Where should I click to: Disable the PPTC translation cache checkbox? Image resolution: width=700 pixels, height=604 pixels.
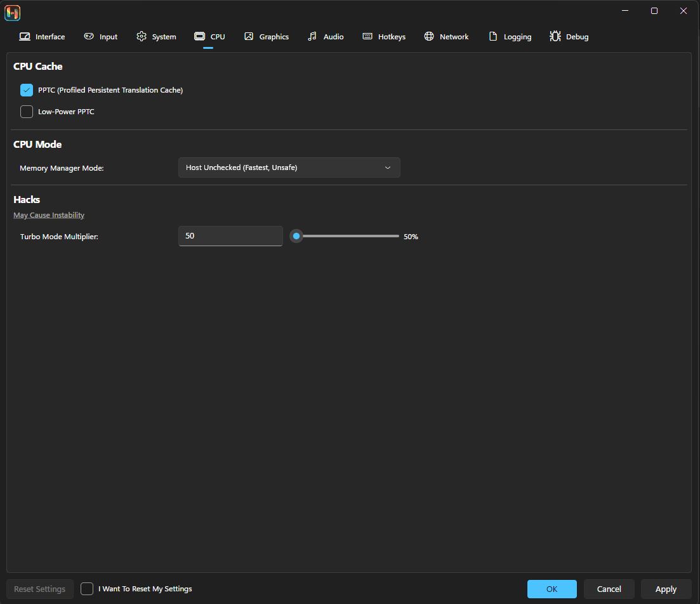pos(27,90)
